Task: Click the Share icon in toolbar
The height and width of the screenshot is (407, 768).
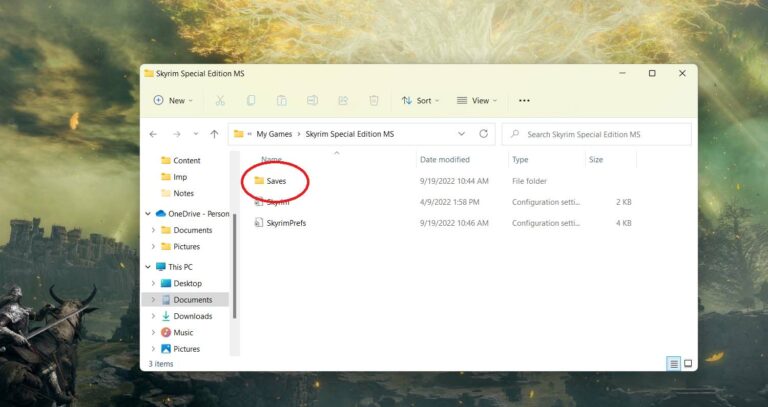Action: click(343, 100)
